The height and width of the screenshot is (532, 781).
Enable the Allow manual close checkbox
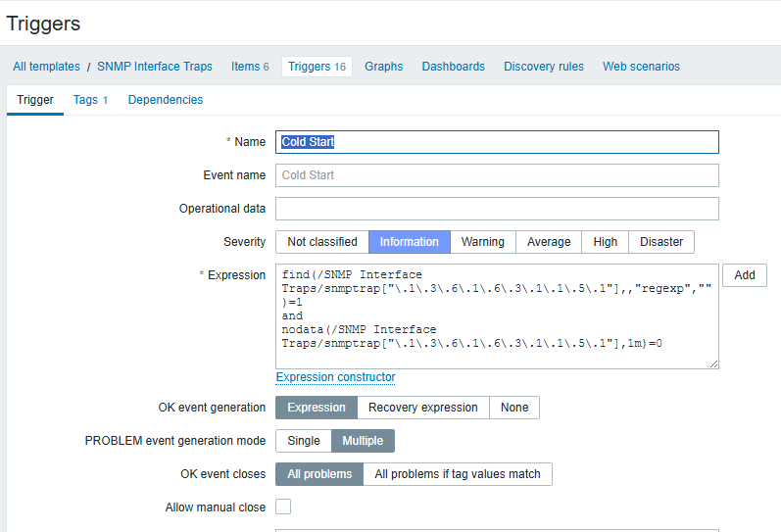click(283, 508)
